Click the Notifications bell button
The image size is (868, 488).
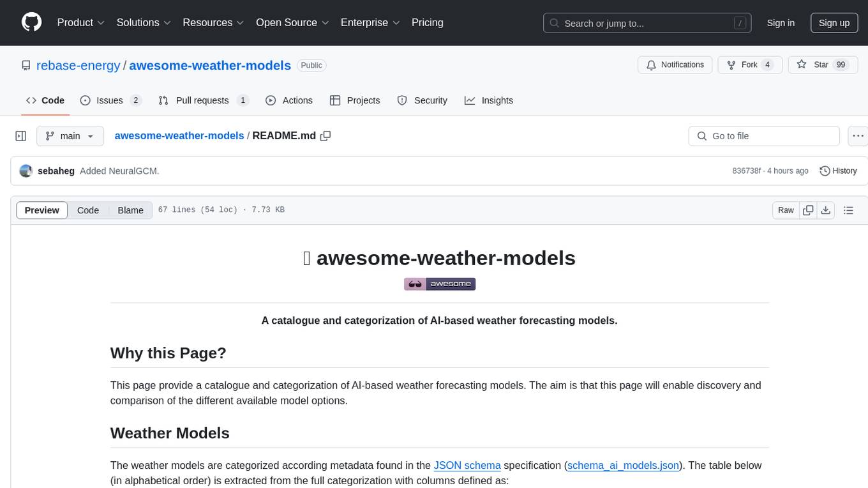(675, 65)
